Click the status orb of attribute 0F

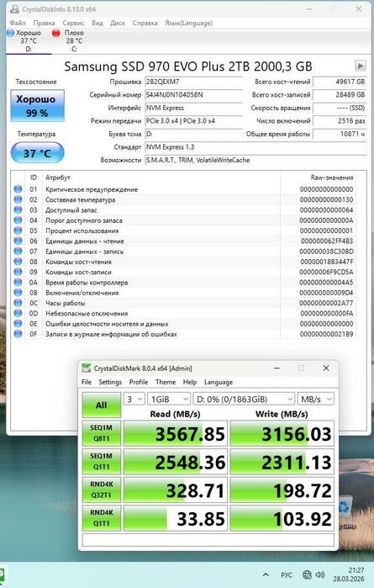point(18,334)
